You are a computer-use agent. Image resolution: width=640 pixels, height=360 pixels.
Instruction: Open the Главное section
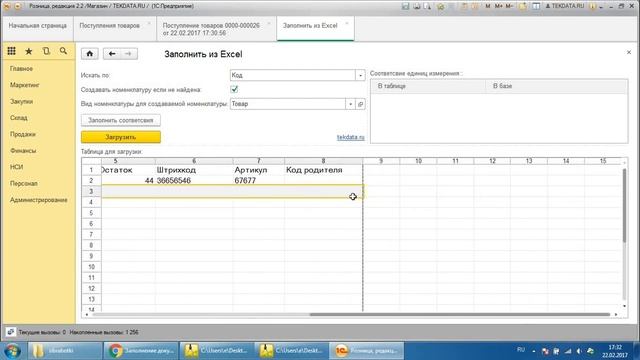point(21,69)
